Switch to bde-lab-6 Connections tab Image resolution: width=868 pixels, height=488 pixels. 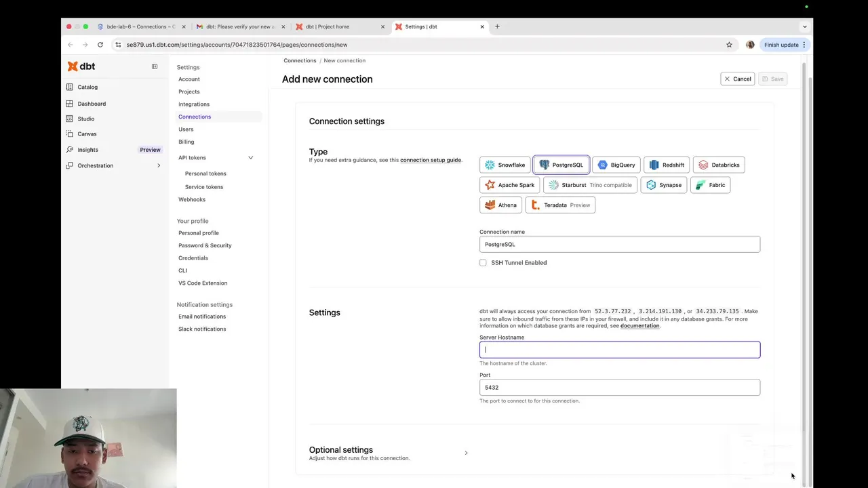(141, 26)
